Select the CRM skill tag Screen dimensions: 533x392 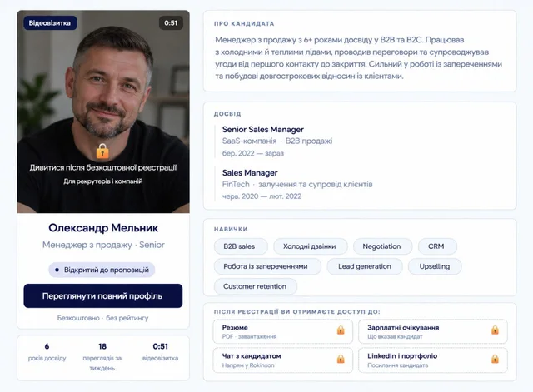click(x=437, y=246)
